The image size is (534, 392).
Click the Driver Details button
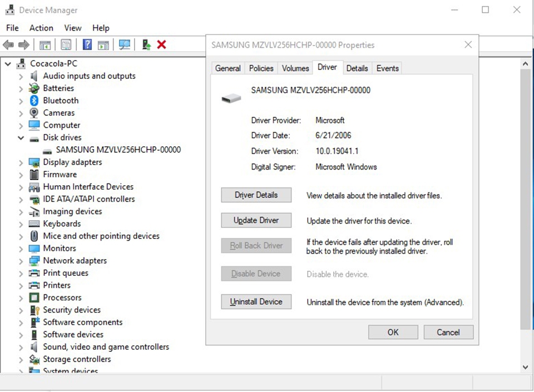click(x=256, y=195)
